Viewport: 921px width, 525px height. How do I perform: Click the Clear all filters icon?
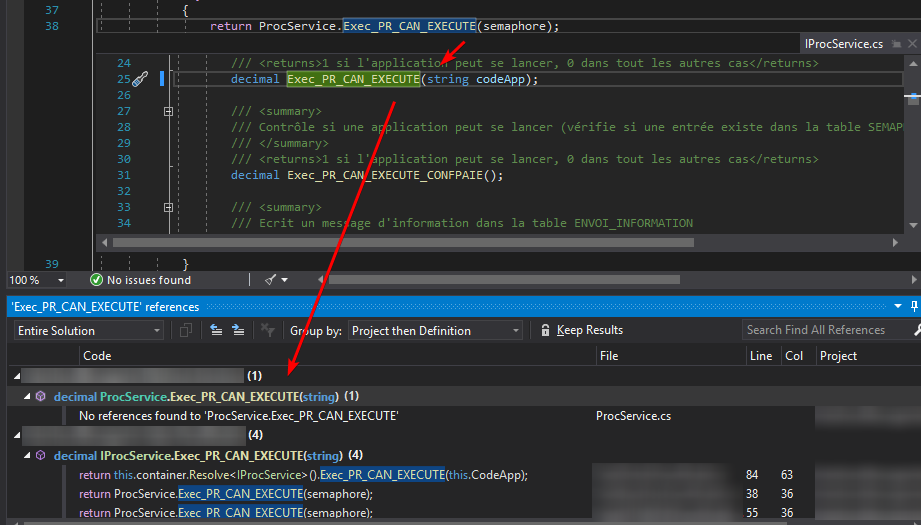point(268,331)
